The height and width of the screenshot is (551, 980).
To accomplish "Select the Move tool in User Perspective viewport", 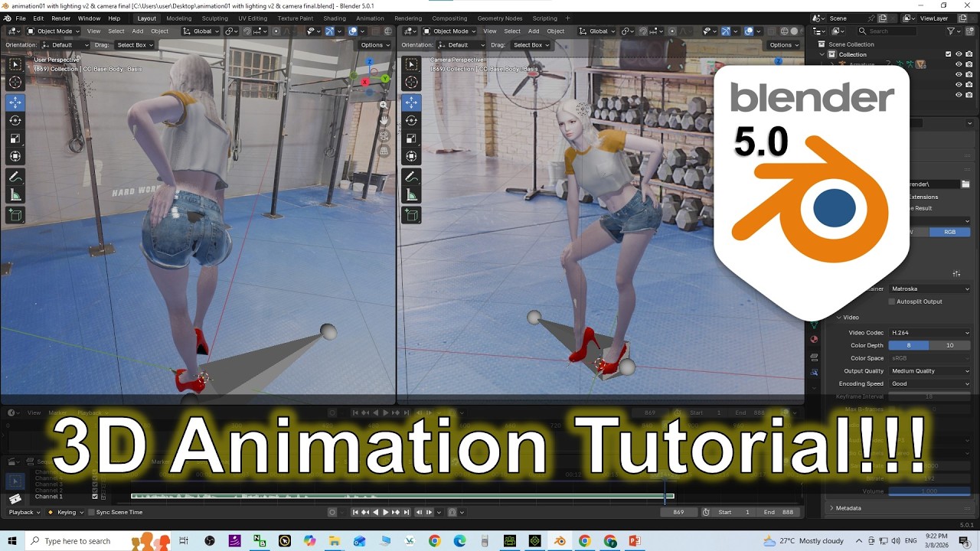I will pyautogui.click(x=15, y=103).
